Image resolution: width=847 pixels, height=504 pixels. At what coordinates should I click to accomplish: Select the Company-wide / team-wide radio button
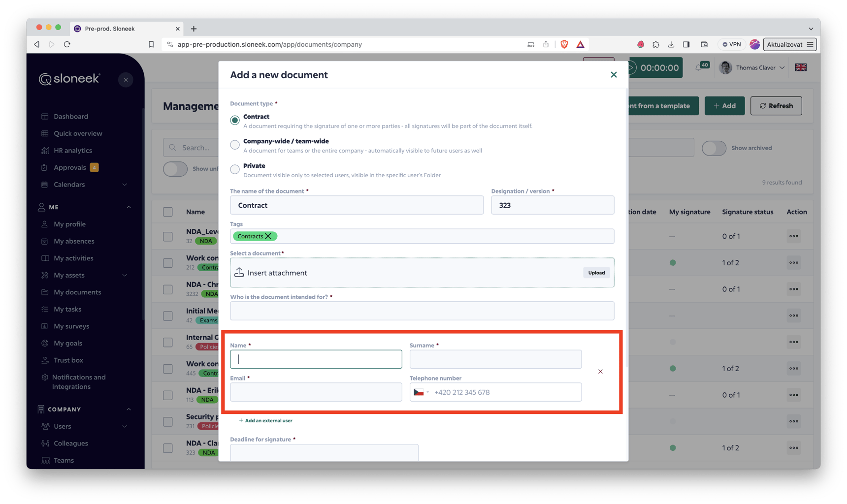235,145
